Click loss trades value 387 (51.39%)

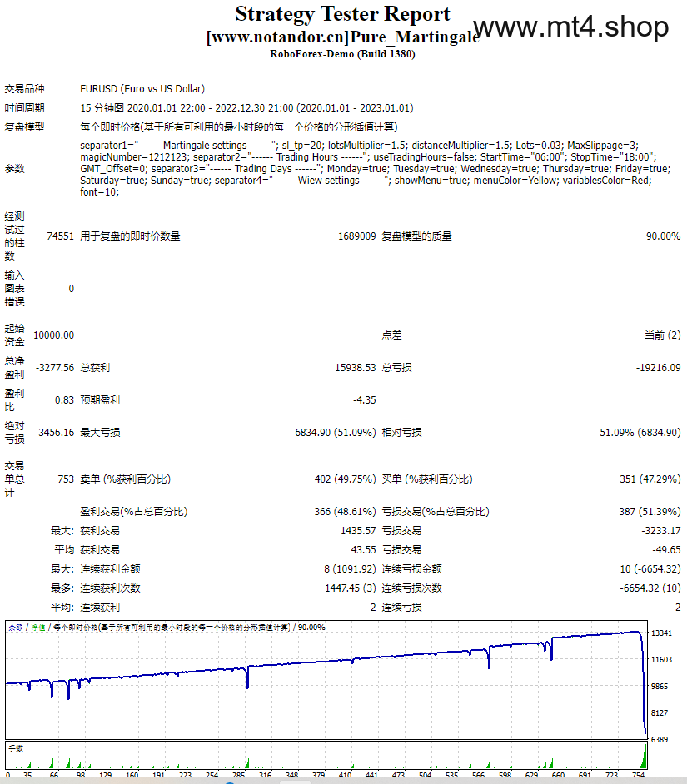coord(650,512)
